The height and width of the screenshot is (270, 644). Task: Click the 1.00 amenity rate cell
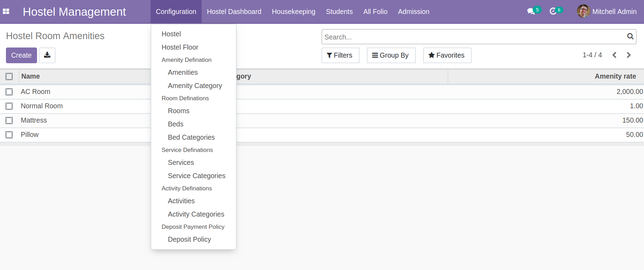[636, 106]
